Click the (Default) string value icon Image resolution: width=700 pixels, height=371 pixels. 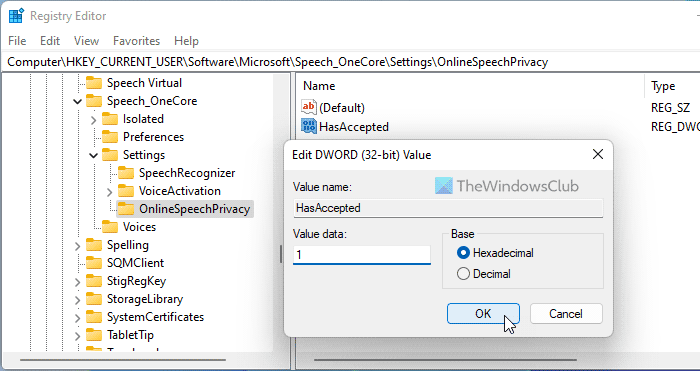point(309,107)
